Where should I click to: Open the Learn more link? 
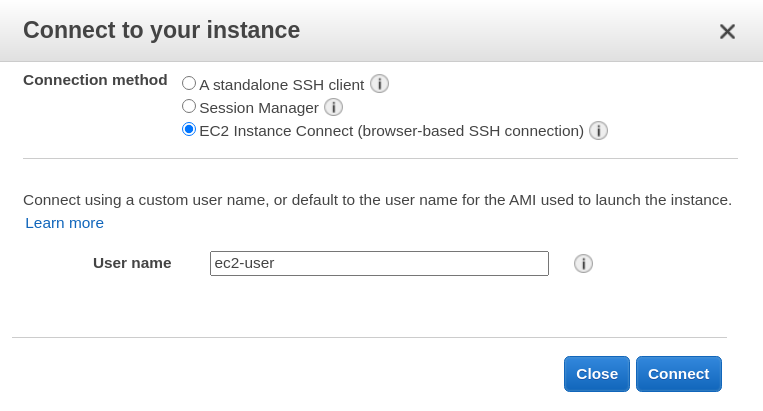pyautogui.click(x=65, y=223)
